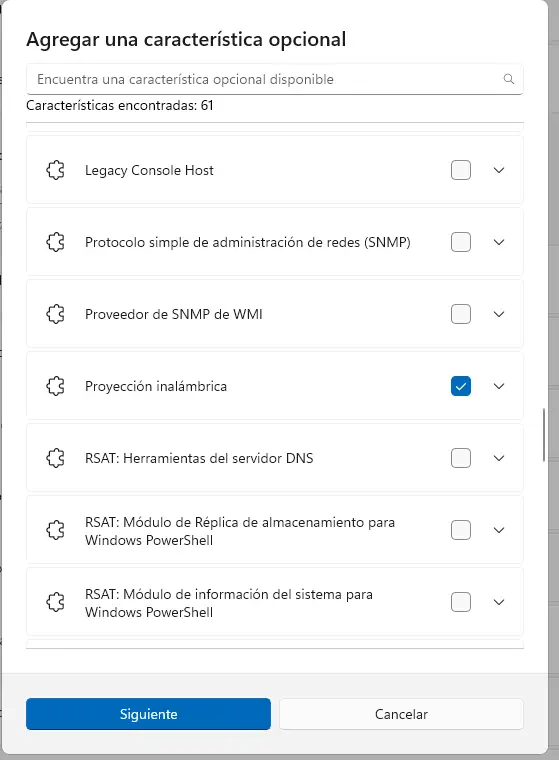This screenshot has width=559, height=760.
Task: Expand RSAT Módulo de Réplica de almacenamiento chevron
Action: [x=499, y=530]
